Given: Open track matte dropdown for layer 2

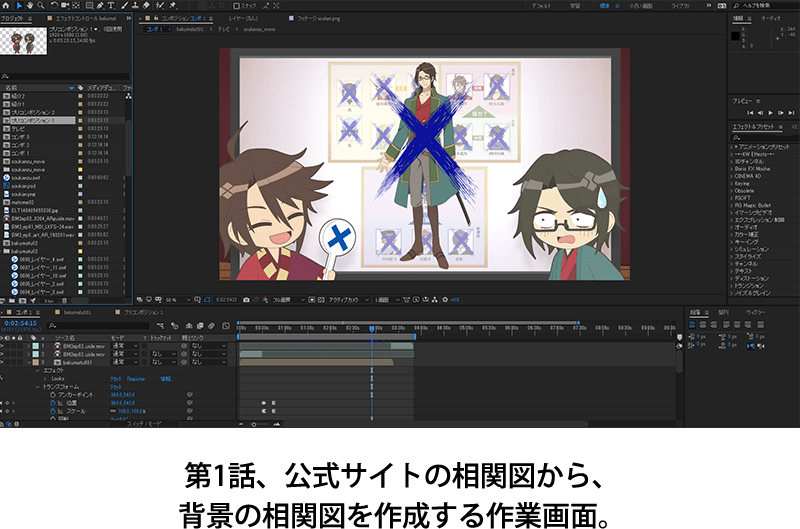Looking at the screenshot, I should click(163, 354).
